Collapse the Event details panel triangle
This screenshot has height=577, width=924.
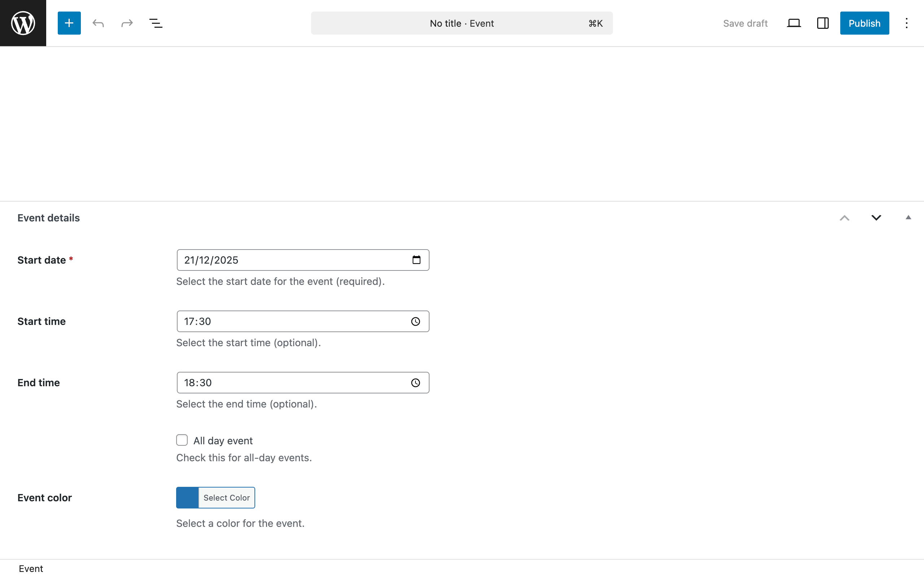(908, 217)
